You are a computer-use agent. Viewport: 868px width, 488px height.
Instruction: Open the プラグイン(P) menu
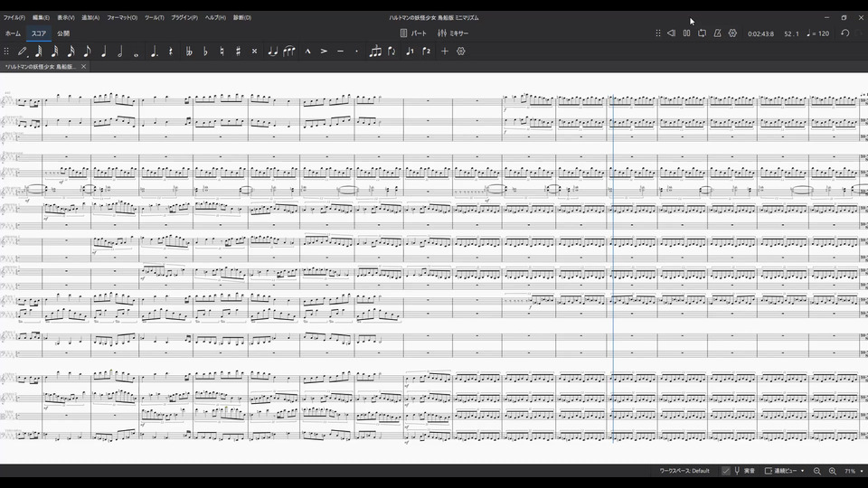[184, 18]
